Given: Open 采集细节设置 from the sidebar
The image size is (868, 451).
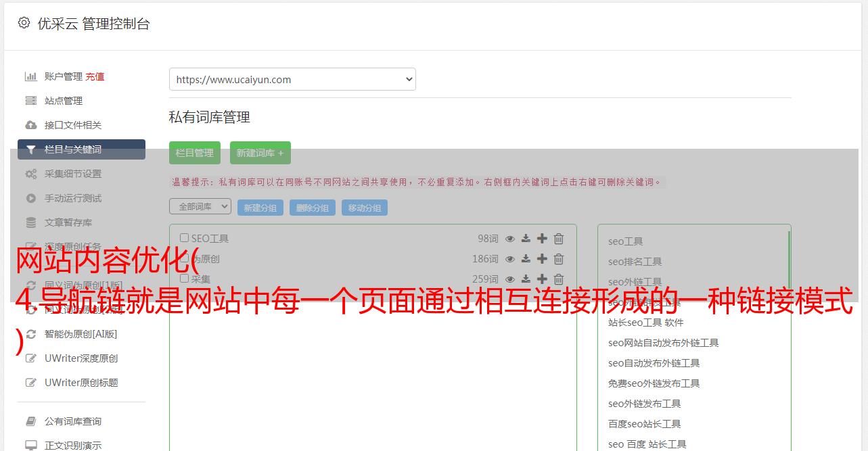Looking at the screenshot, I should point(73,174).
